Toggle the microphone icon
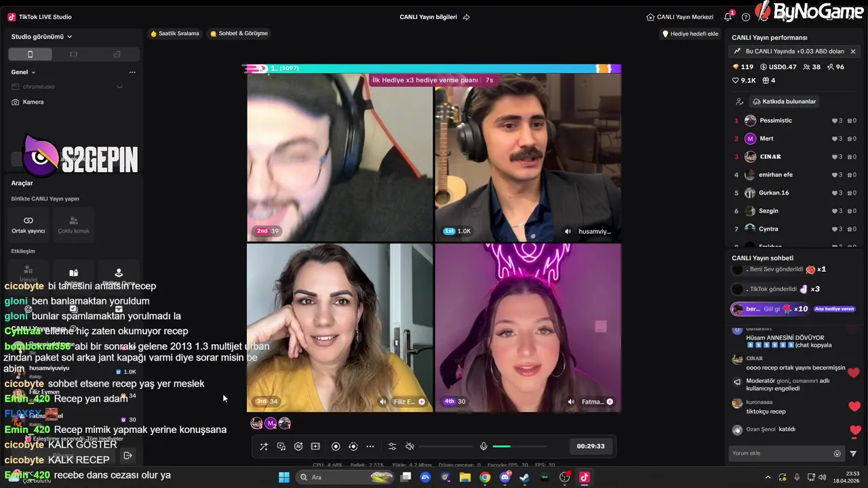This screenshot has width=868, height=488. click(484, 447)
